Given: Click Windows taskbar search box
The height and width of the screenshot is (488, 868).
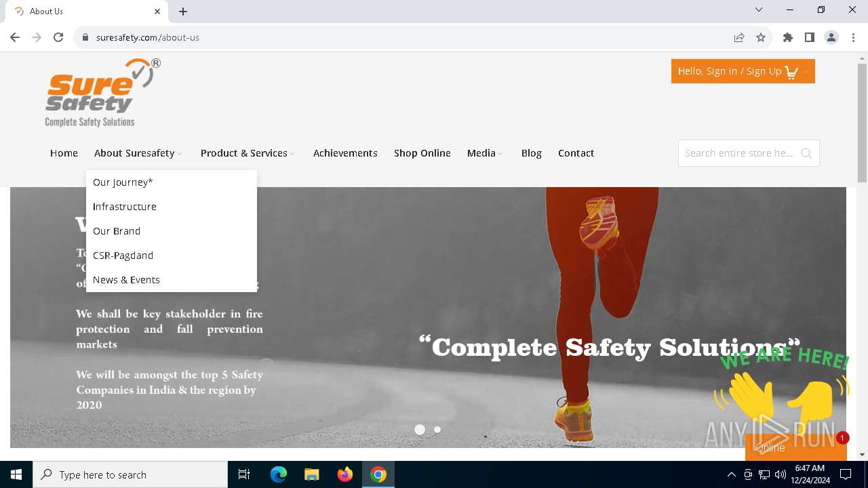Looking at the screenshot, I should coord(130,474).
